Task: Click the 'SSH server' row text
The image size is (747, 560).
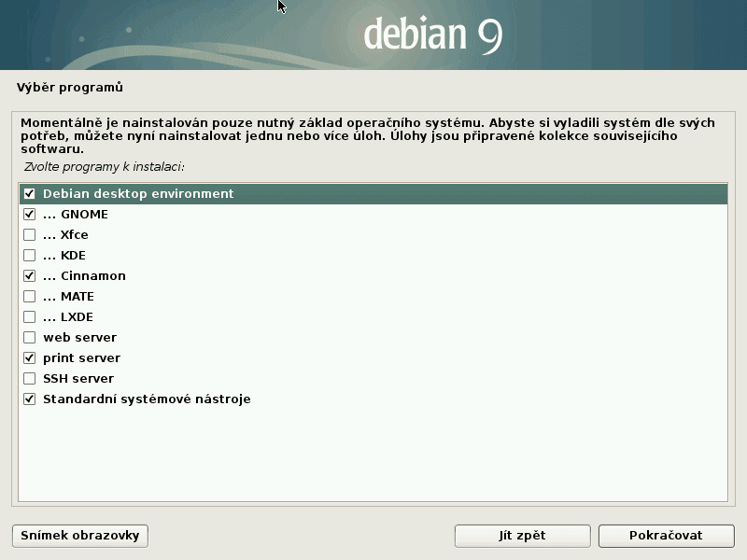Action: click(x=78, y=378)
